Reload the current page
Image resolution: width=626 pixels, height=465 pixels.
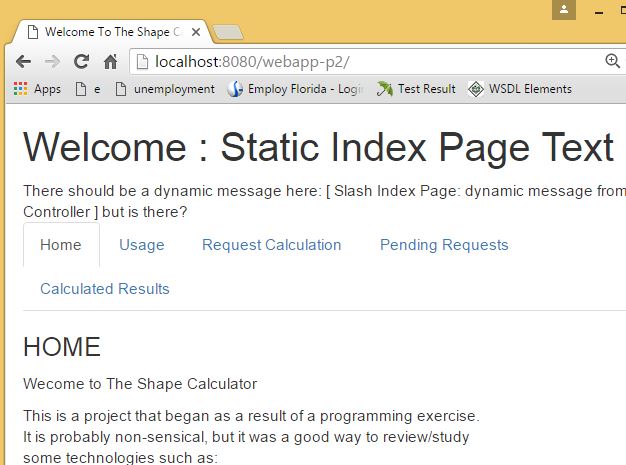pos(82,62)
